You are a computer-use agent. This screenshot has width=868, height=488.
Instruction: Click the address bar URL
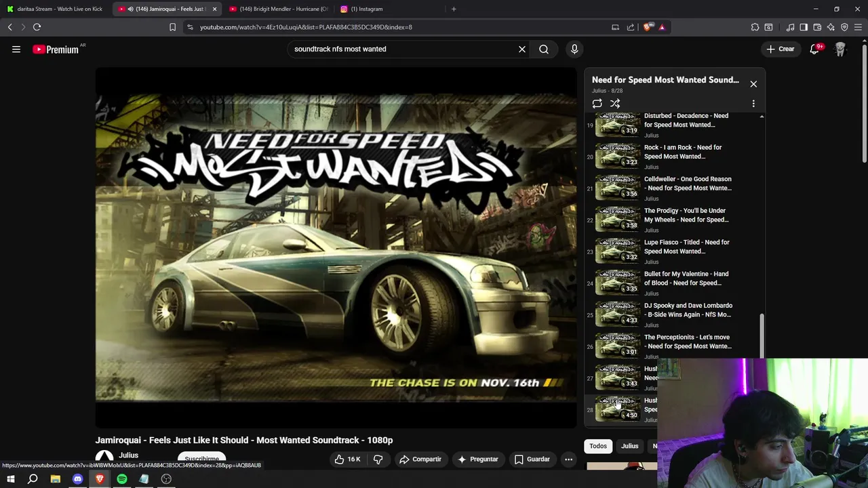click(306, 27)
